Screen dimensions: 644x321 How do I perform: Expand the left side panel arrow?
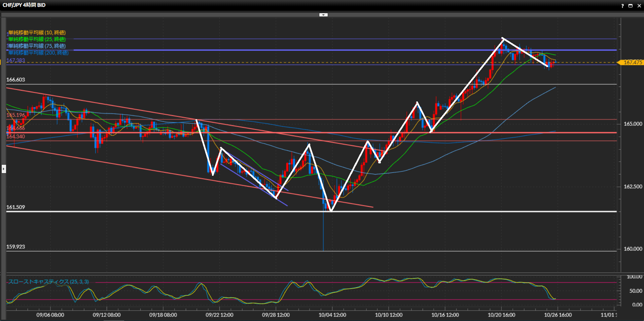click(x=4, y=169)
